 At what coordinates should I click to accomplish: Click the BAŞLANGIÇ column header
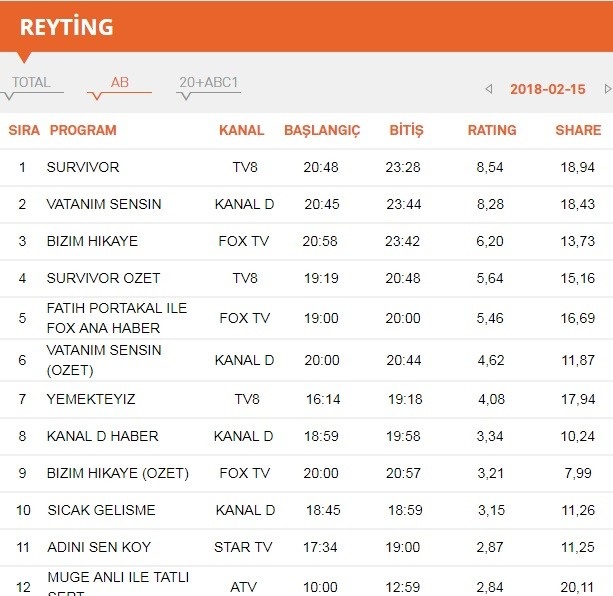322,130
